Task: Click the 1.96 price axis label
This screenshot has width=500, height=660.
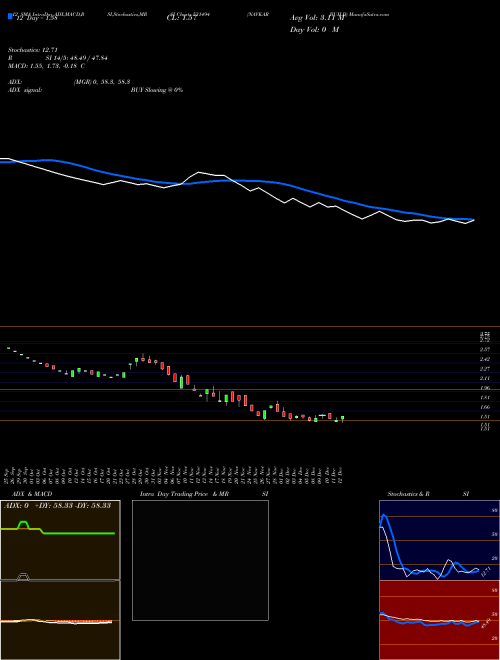Action: (485, 388)
